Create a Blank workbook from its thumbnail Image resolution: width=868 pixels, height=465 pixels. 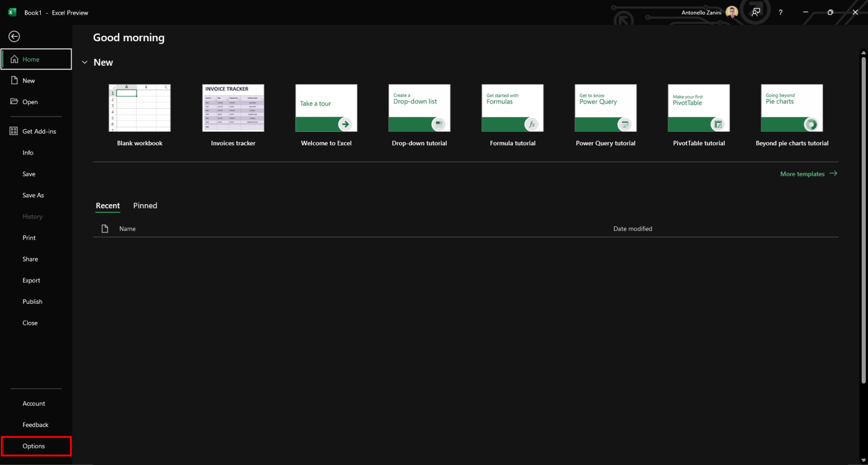pyautogui.click(x=140, y=107)
